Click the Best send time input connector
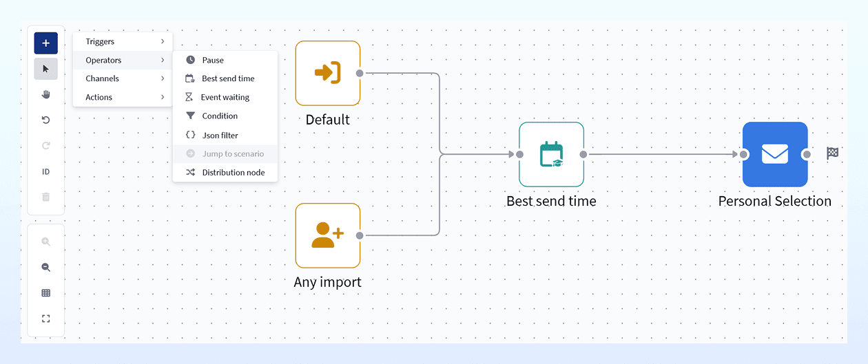Image resolution: width=868 pixels, height=364 pixels. [519, 154]
